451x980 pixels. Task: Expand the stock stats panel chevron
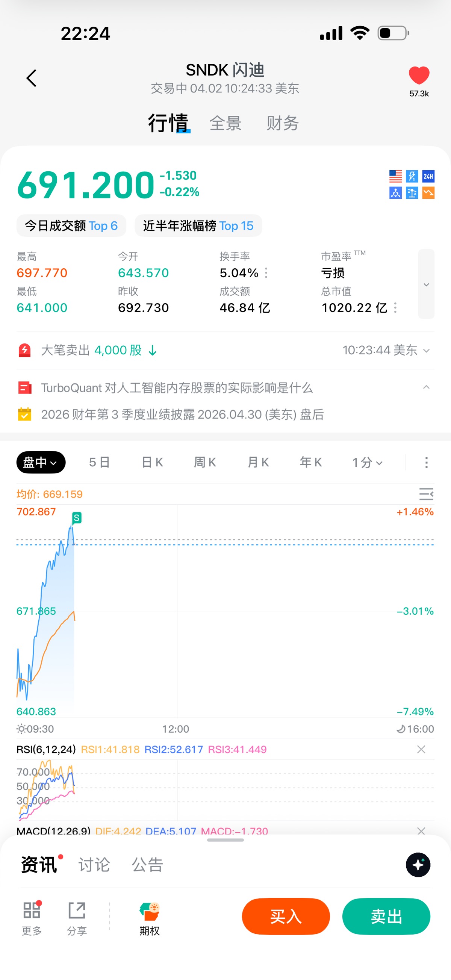pos(426,284)
